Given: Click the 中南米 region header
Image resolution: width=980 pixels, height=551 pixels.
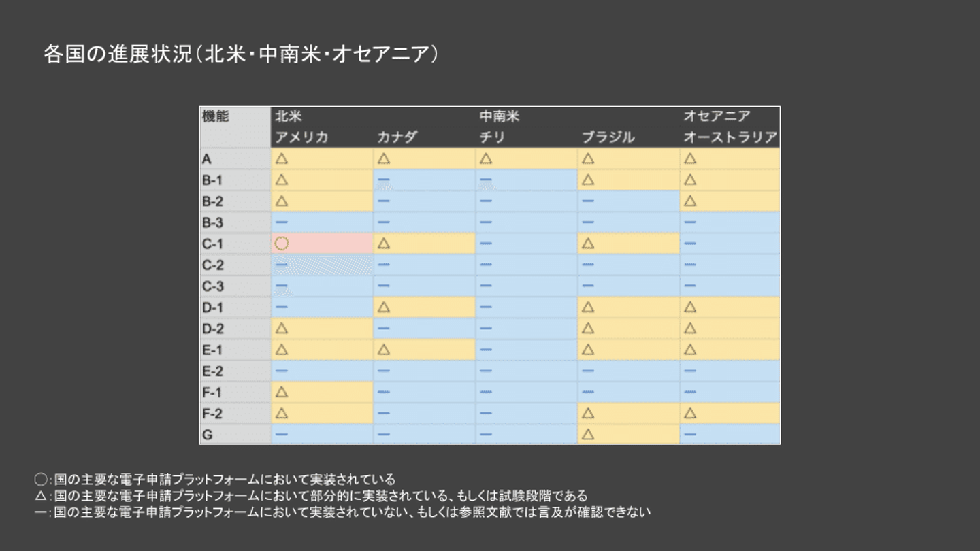Looking at the screenshot, I should click(x=499, y=116).
